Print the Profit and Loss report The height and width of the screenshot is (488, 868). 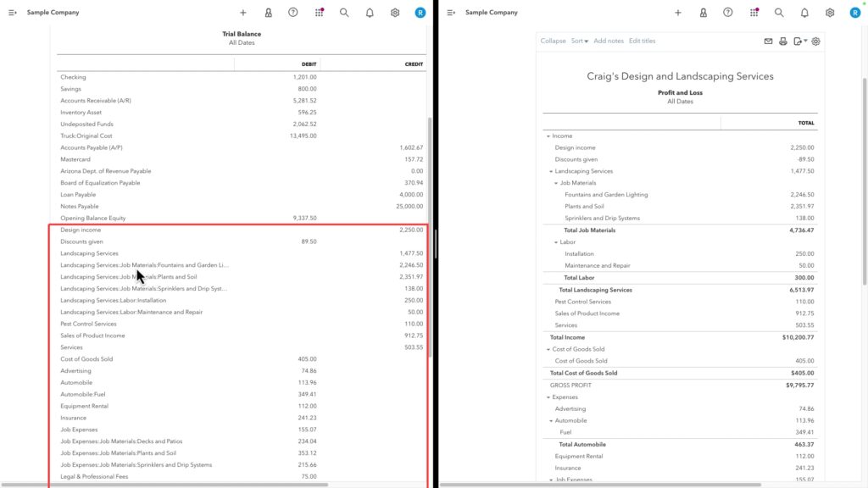point(784,41)
